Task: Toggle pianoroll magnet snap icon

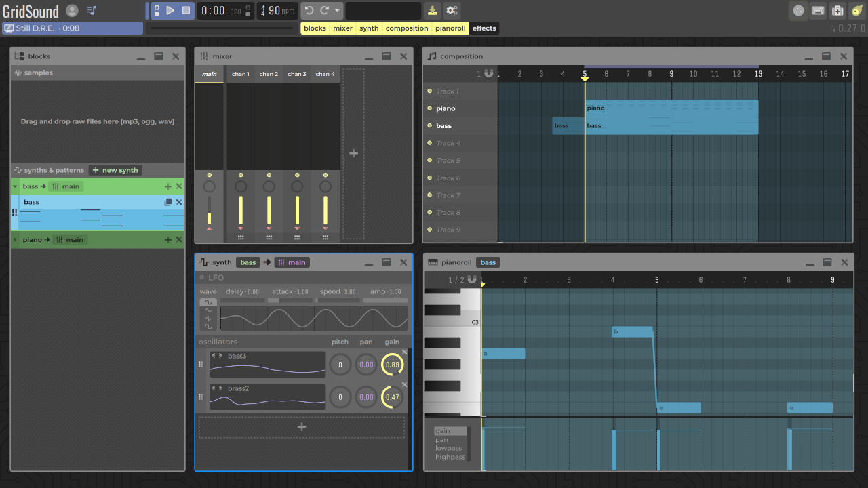Action: coord(472,279)
